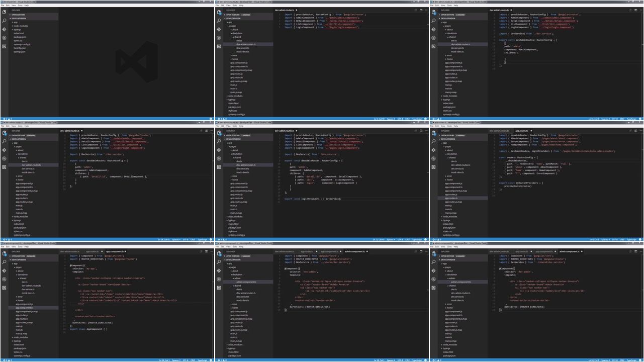Viewport: 644px width, 362px height.
Task: Open Extensions icon in the empty-editor window
Action: [4, 46]
